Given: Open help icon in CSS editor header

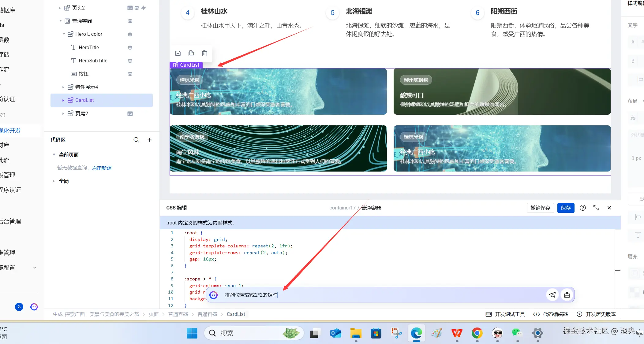Looking at the screenshot, I should pyautogui.click(x=583, y=208).
